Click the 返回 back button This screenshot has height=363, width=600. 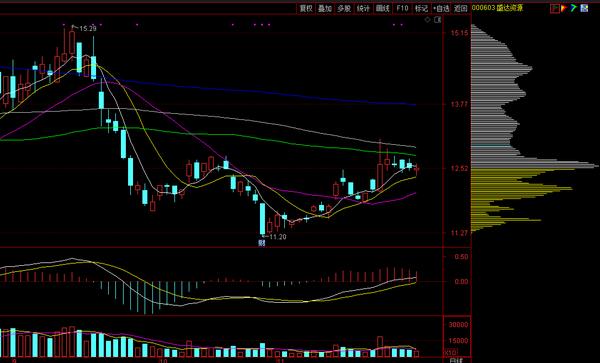coord(461,8)
